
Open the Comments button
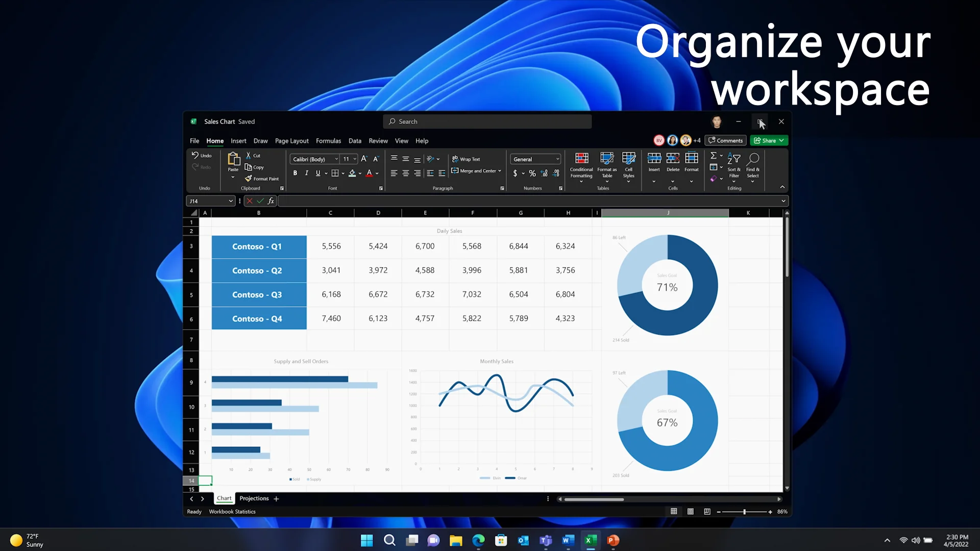point(725,140)
